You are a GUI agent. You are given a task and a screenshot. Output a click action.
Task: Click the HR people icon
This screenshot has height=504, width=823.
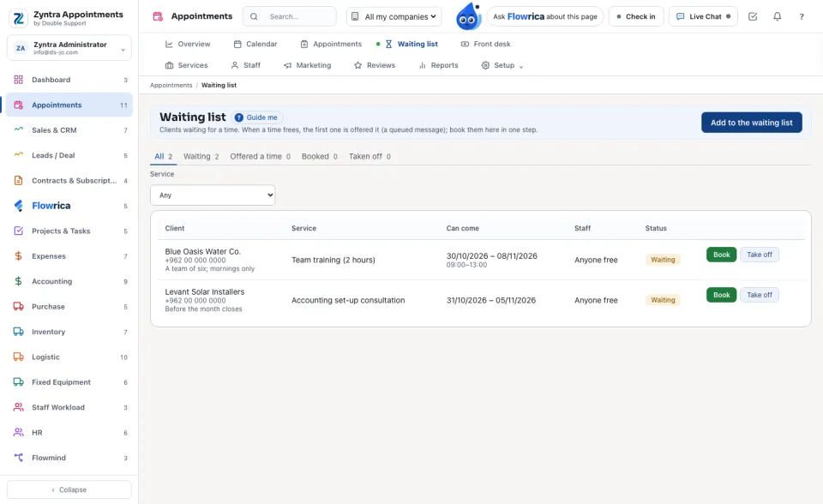tap(18, 433)
